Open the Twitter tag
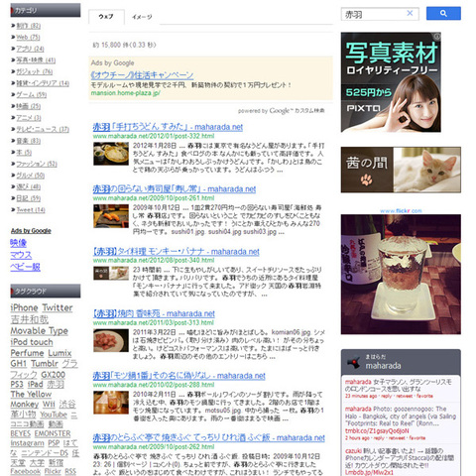Viewport: 476px width, 476px height. point(58,307)
